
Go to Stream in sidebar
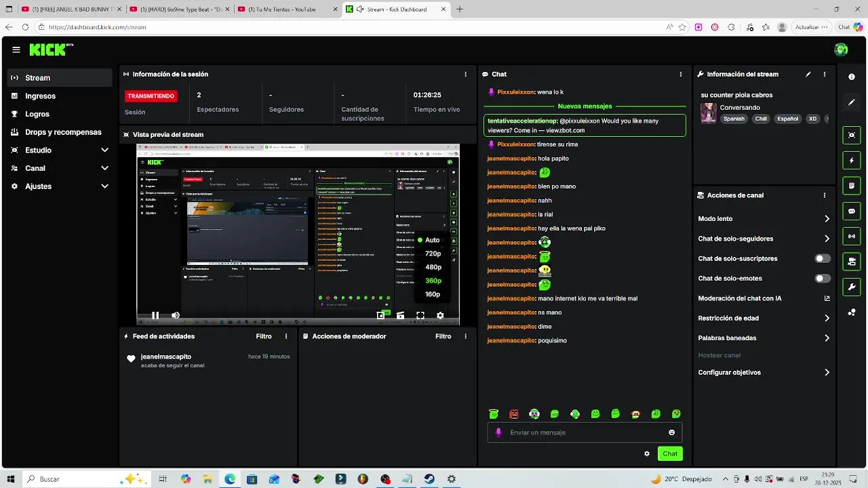click(x=60, y=78)
